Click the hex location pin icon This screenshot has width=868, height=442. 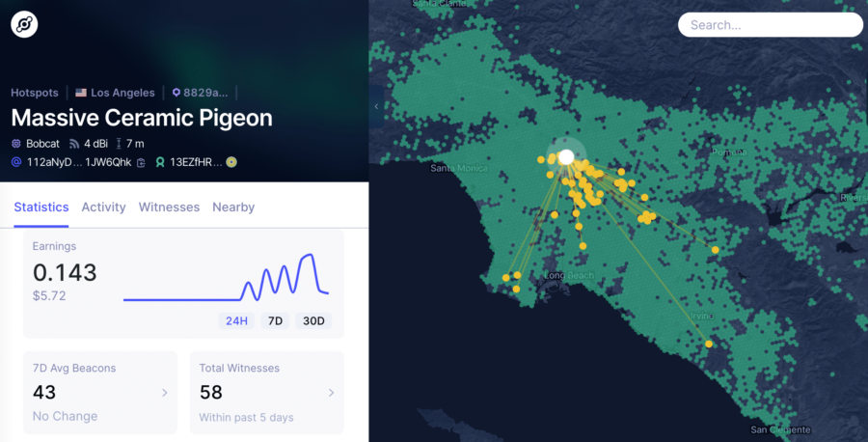click(176, 93)
